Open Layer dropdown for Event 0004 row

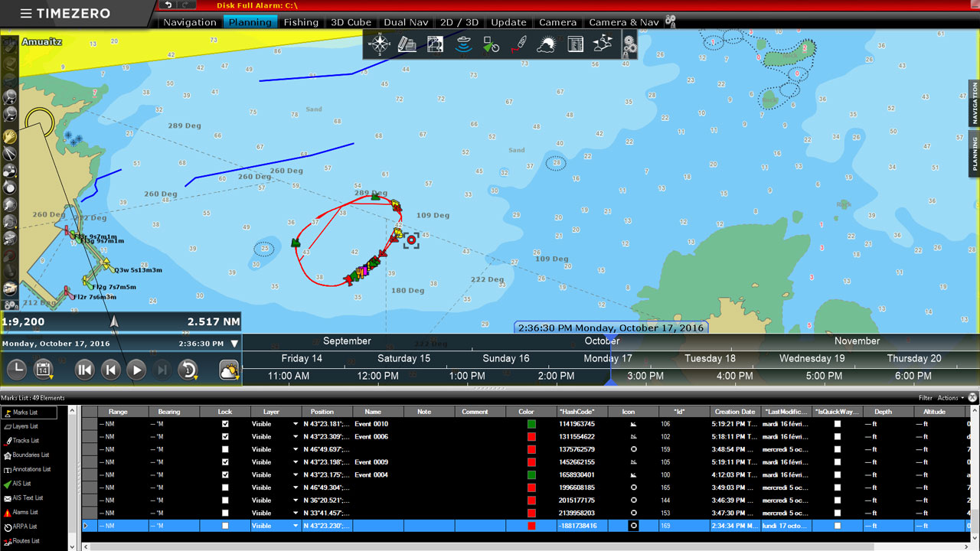pos(296,475)
